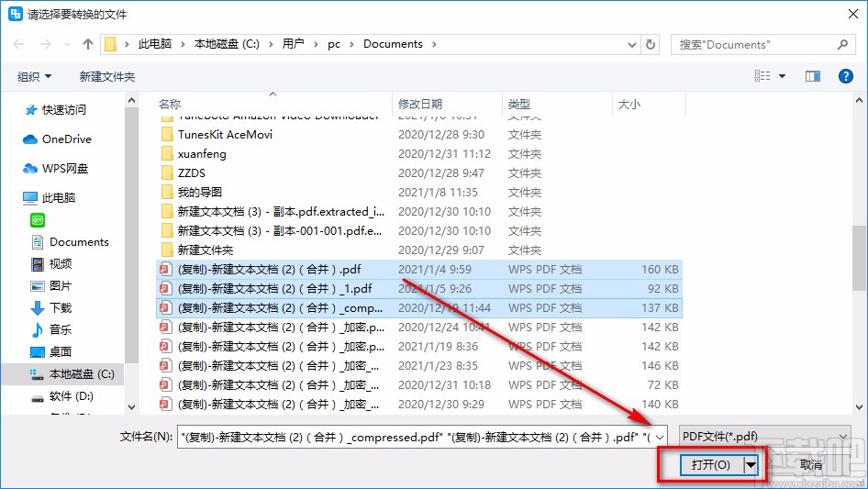Select the _comp... PDF of 137 KB

pos(419,308)
